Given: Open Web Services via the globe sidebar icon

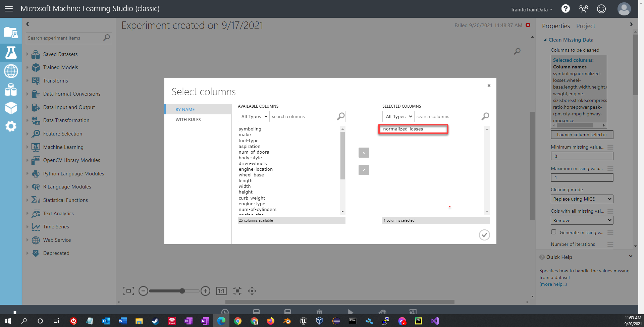Looking at the screenshot, I should coord(11,71).
